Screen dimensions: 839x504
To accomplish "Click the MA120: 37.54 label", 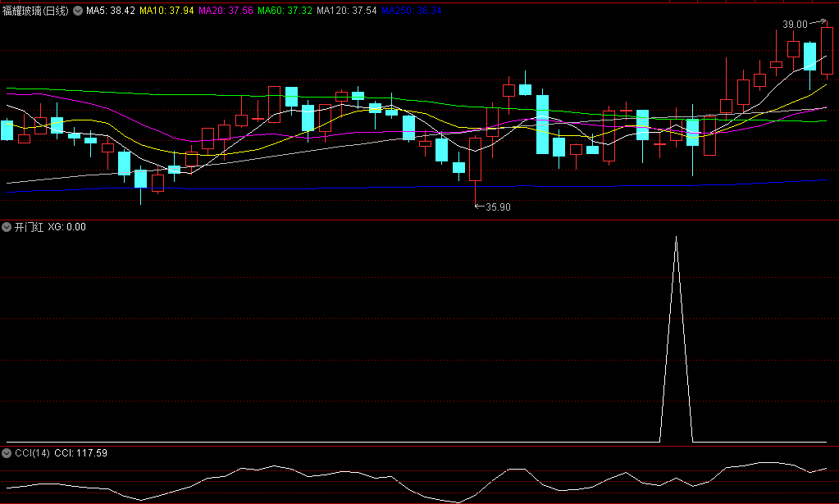I will click(x=347, y=11).
